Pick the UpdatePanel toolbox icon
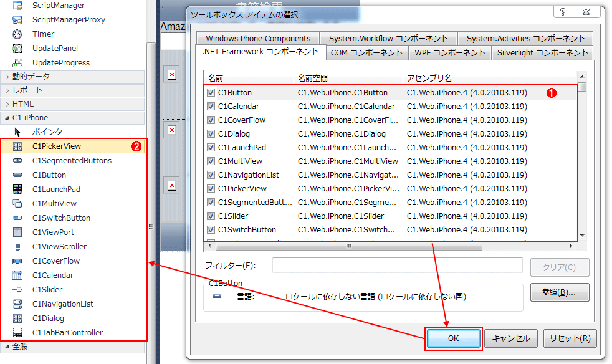612x364 pixels. pos(17,49)
